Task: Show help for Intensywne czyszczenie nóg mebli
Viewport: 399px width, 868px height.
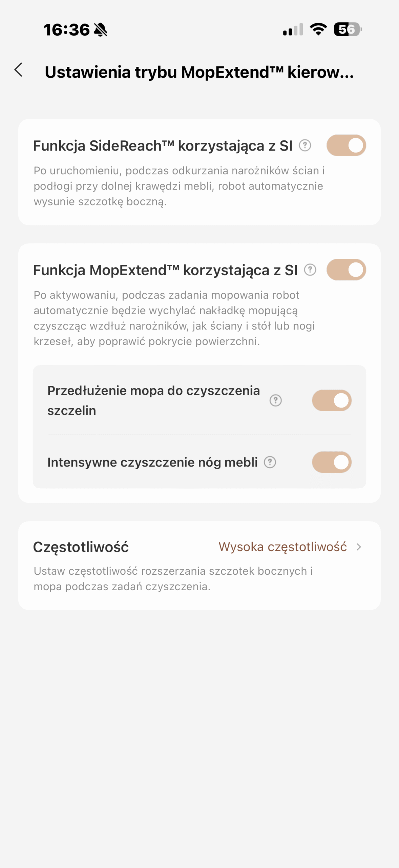Action: pyautogui.click(x=270, y=462)
